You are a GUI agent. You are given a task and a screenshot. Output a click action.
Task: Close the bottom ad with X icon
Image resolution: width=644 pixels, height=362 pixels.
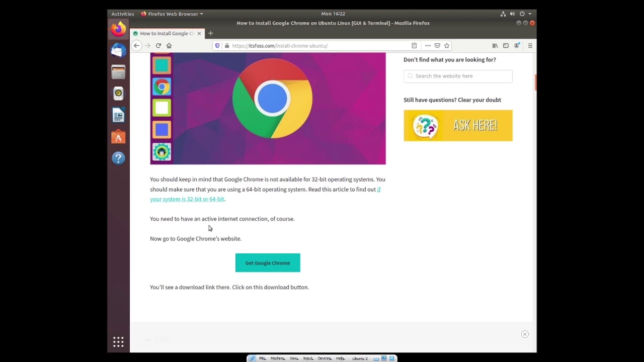tap(525, 334)
